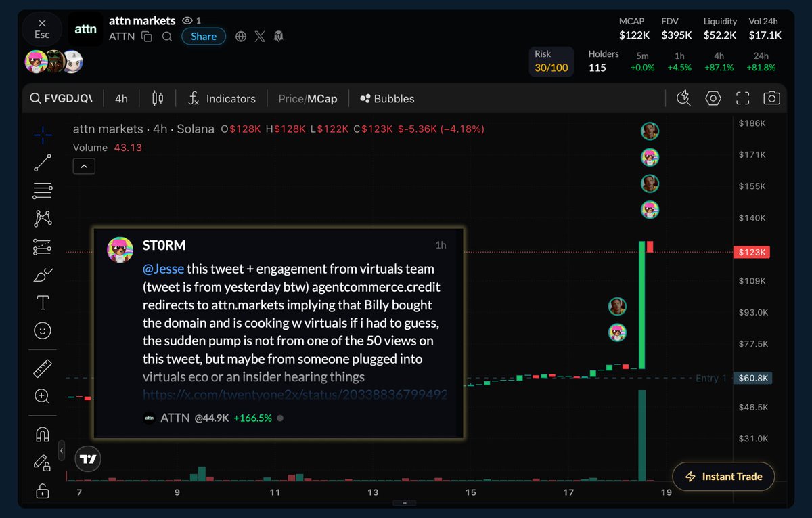The image size is (812, 518).
Task: Toggle the Bubbles overlay
Action: tap(387, 98)
